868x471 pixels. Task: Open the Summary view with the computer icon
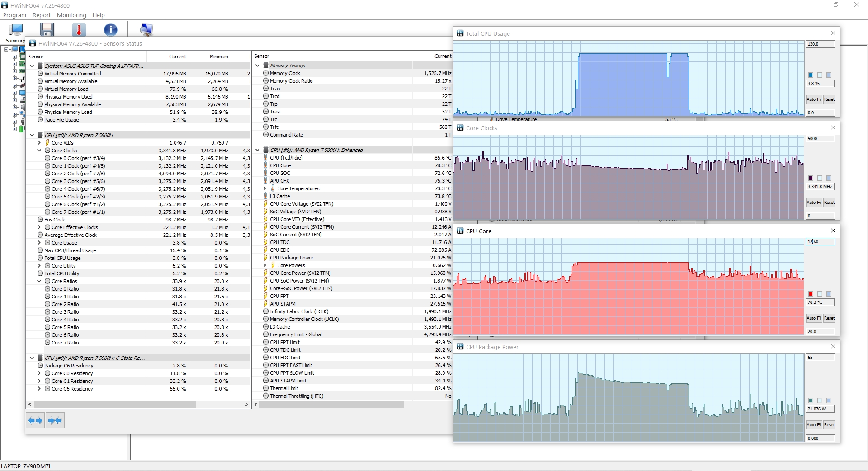click(x=15, y=30)
